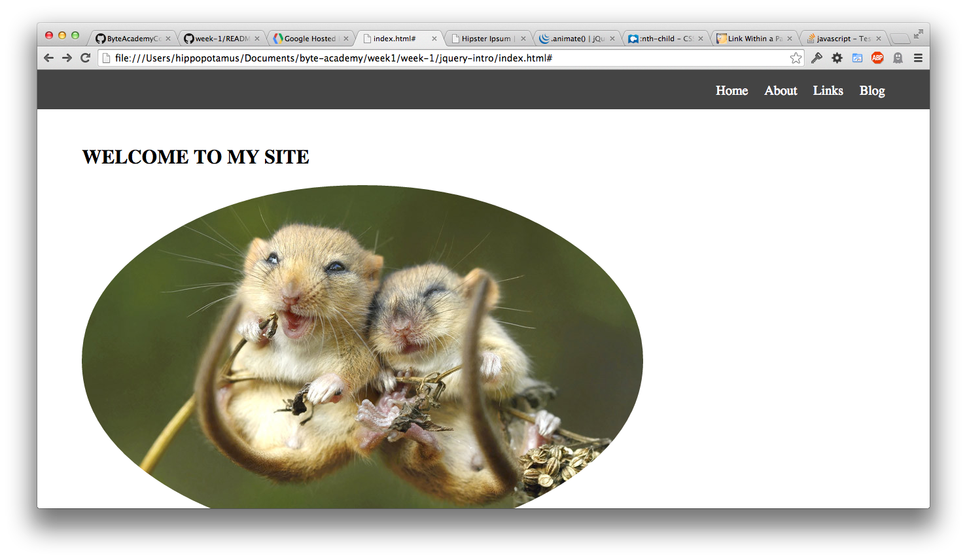
Task: Click the Home navigation link
Action: [731, 91]
